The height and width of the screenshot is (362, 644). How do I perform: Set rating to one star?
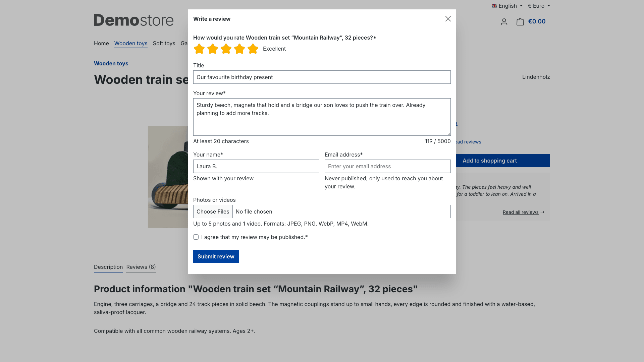coord(199,49)
